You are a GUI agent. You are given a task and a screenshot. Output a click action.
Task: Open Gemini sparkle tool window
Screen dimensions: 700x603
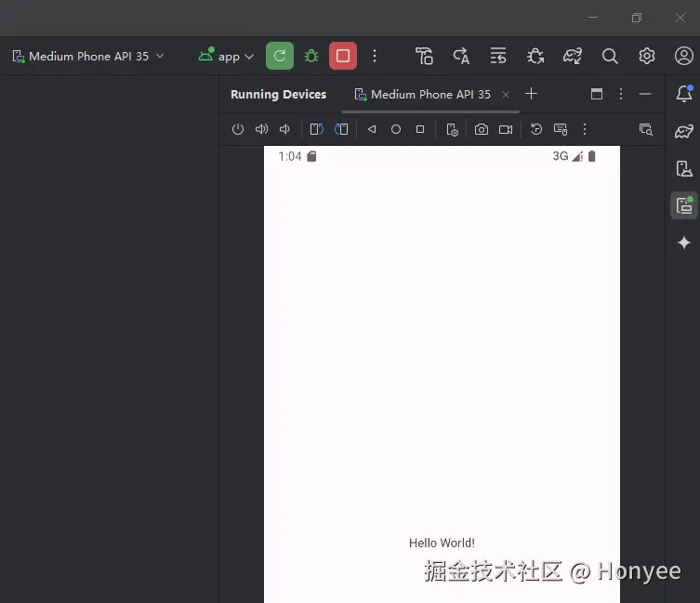tap(684, 243)
